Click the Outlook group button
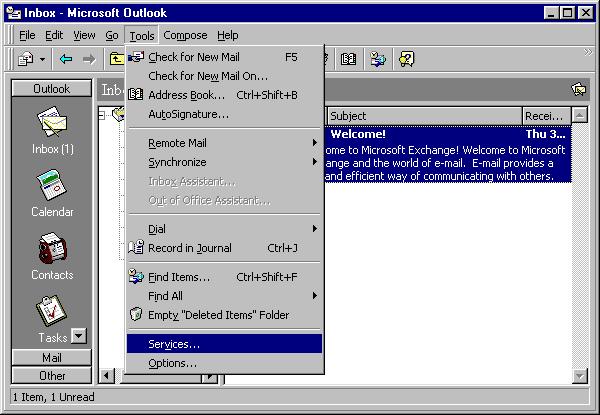Viewport: 600px width, 415px height. click(52, 88)
